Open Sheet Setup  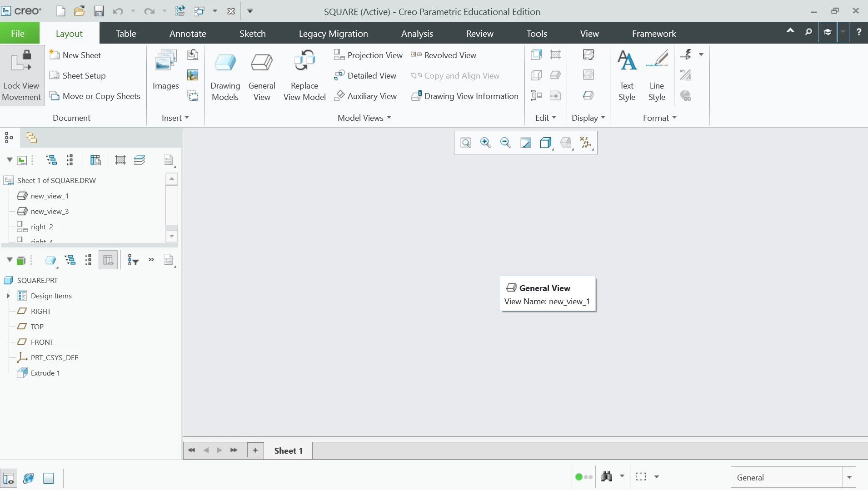(78, 75)
